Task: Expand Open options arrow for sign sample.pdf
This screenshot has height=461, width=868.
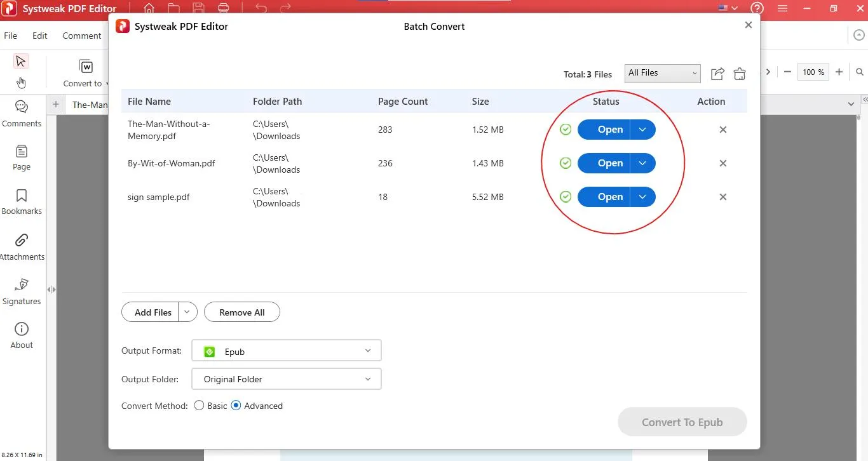Action: click(642, 197)
